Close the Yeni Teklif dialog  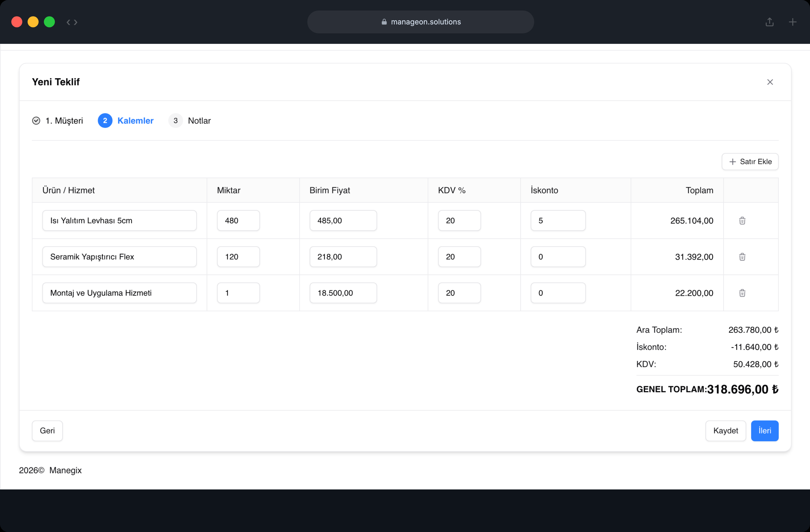click(x=770, y=82)
